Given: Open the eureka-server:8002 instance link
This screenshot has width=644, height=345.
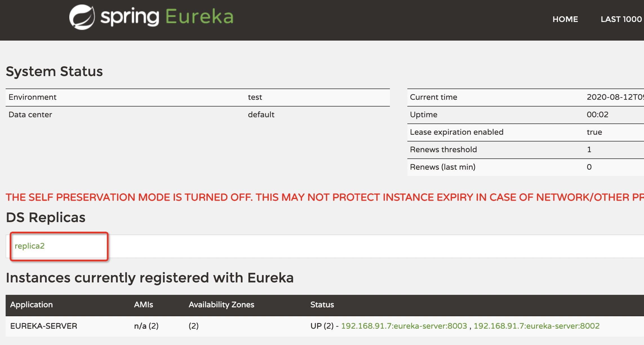Looking at the screenshot, I should click(536, 326).
